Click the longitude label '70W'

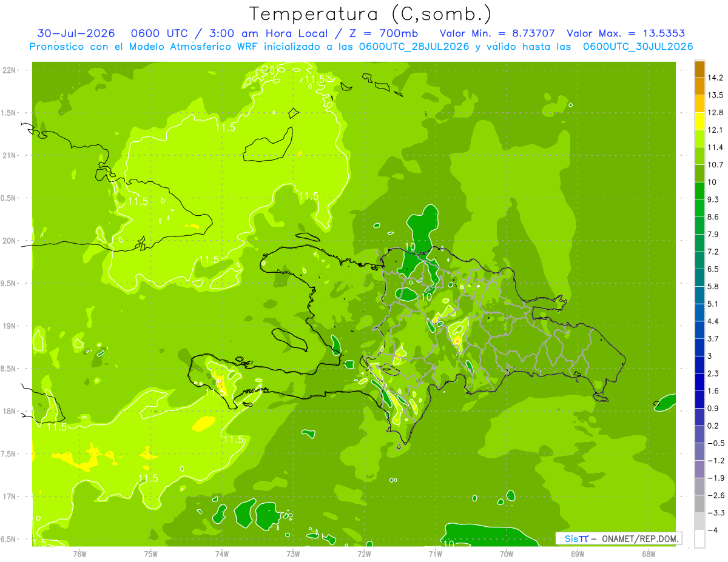click(506, 554)
